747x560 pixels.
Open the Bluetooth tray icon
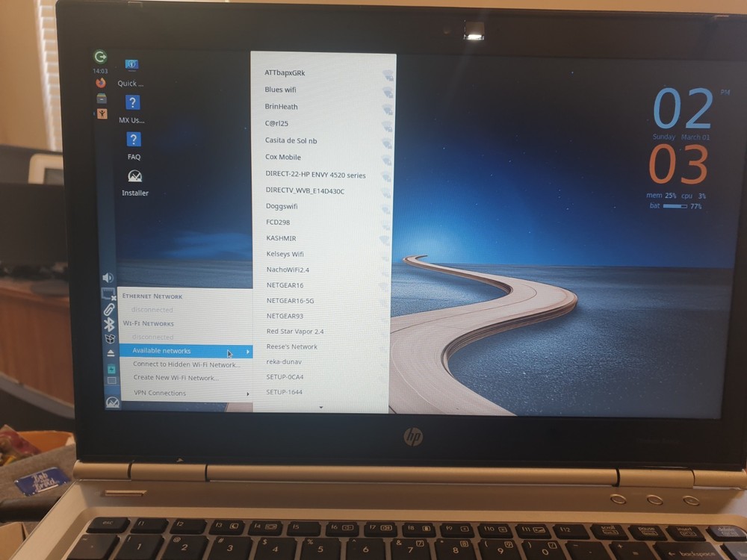pyautogui.click(x=108, y=323)
